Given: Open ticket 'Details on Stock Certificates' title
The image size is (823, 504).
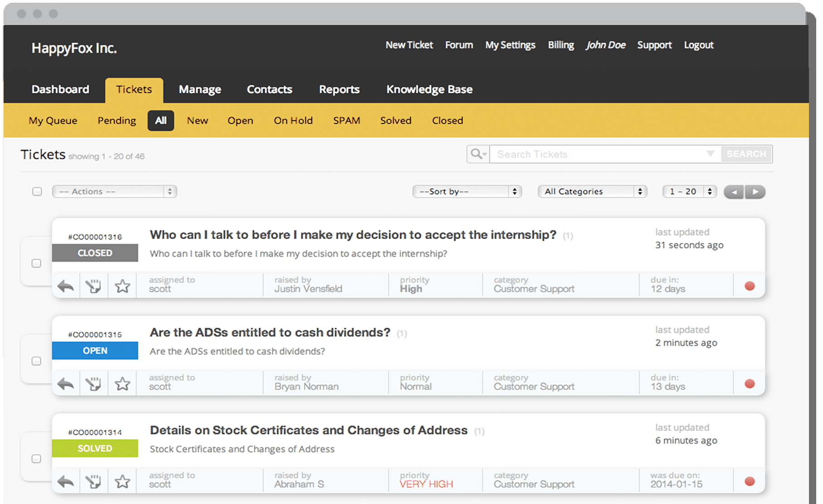Looking at the screenshot, I should tap(309, 430).
